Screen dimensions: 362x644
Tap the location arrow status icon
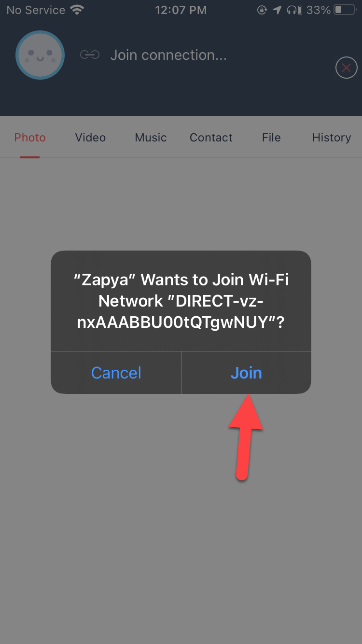click(x=278, y=10)
